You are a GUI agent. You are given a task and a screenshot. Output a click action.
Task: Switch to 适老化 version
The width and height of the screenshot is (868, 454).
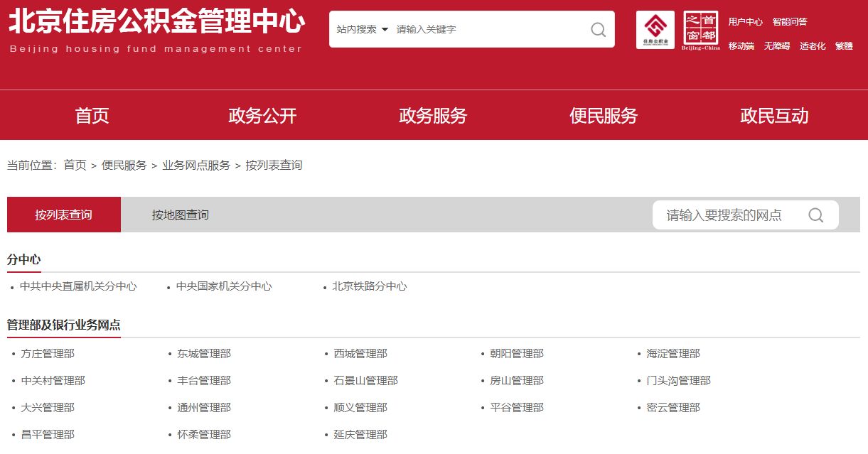point(813,46)
